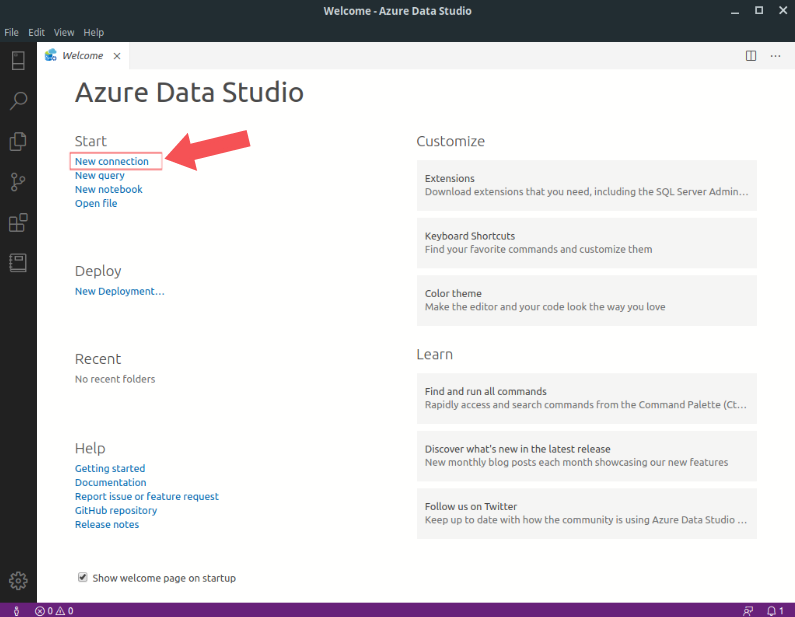This screenshot has width=795, height=617.
Task: Uncheck Show welcome page on startup
Action: click(x=83, y=577)
